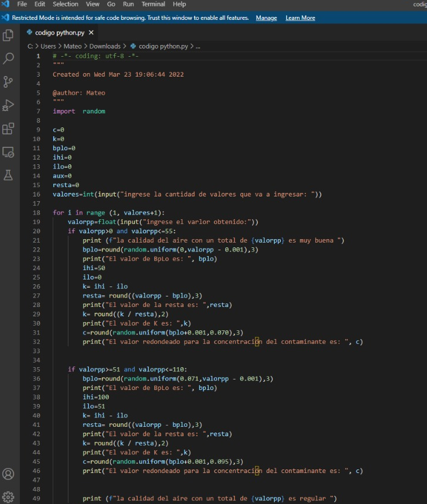Click the breadcrumb ellipsis symbol segment
Screen dimensions: 427x504
[x=198, y=46]
